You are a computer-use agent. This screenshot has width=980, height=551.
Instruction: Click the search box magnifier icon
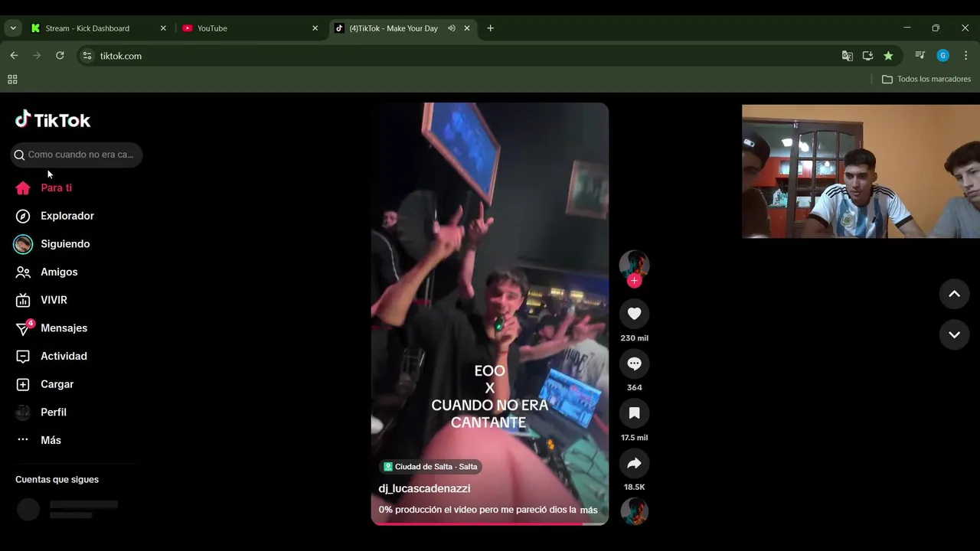coord(20,155)
